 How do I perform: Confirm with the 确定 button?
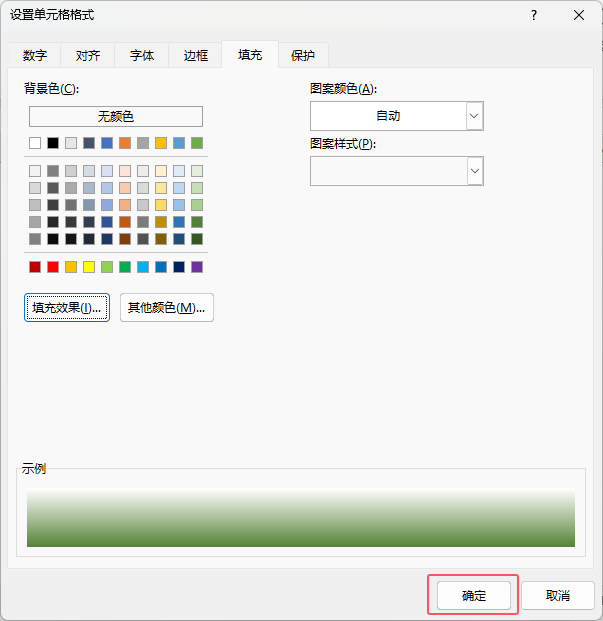474,595
